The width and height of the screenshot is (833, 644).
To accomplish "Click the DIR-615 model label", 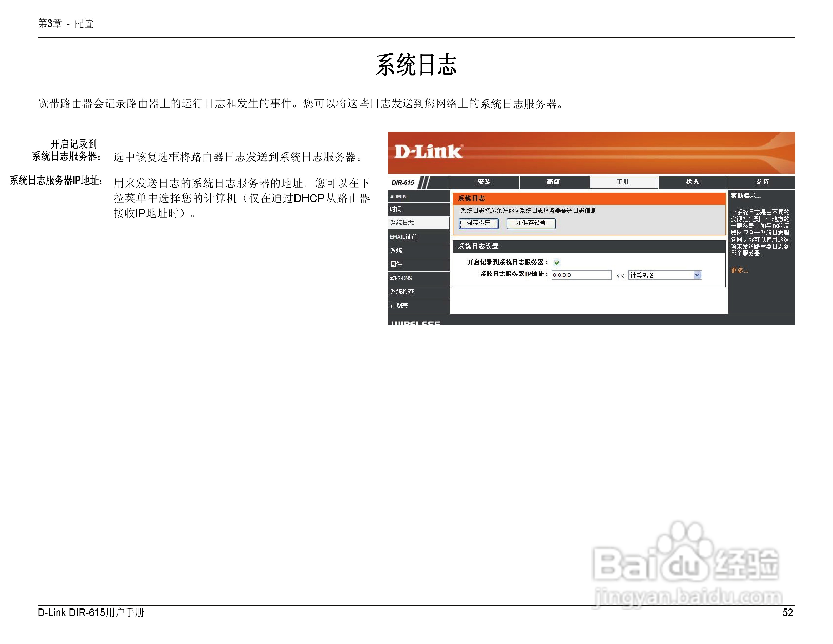I will (402, 182).
